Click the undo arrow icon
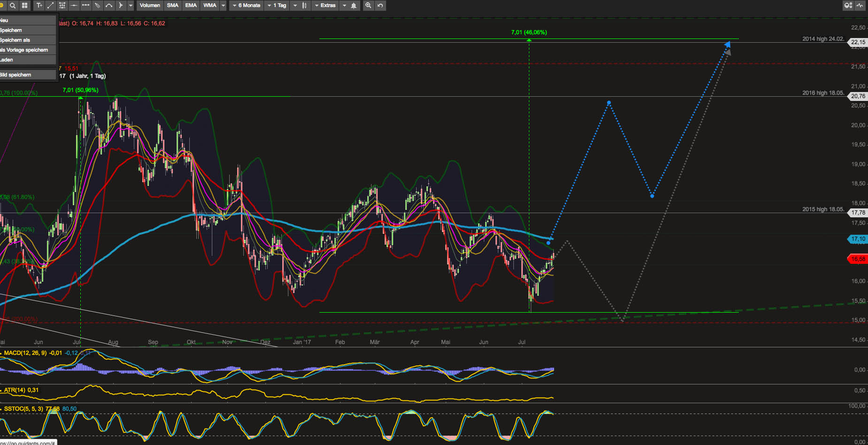The image size is (868, 445). click(x=380, y=6)
